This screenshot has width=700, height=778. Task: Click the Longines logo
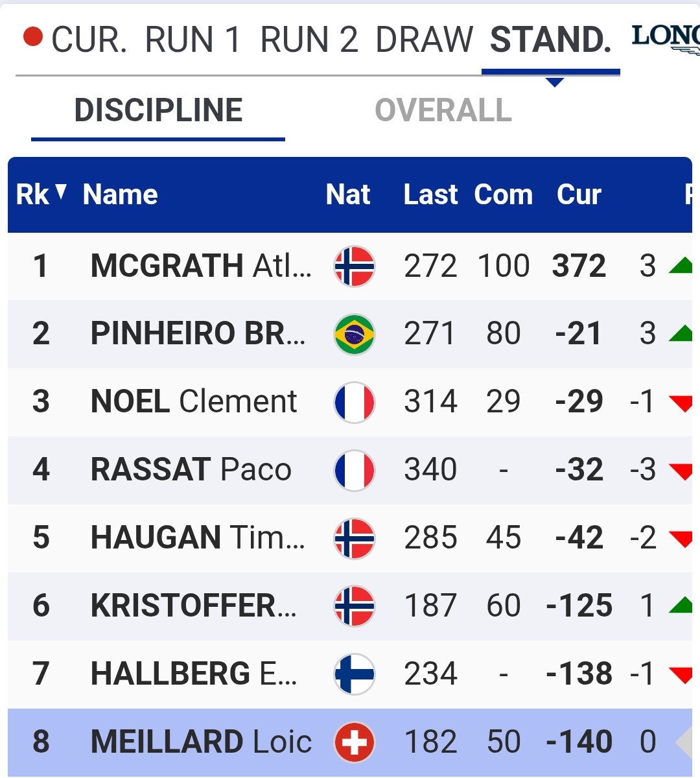coord(666,39)
